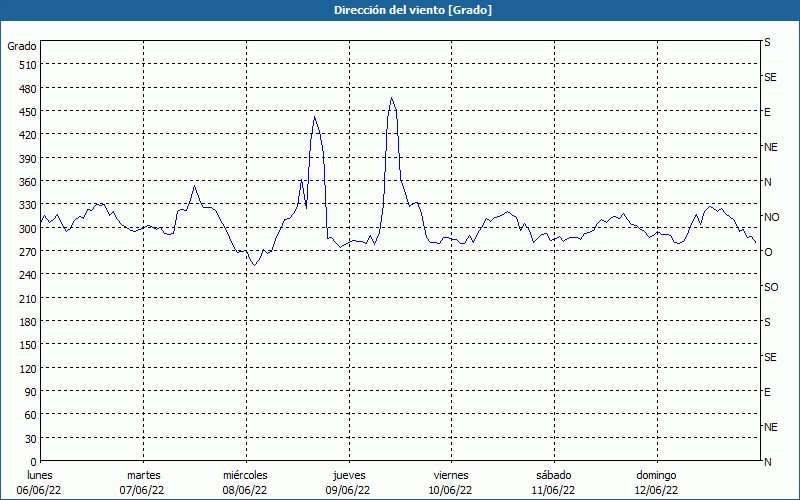This screenshot has width=800, height=500.
Task: Select the 450 degree axis value
Action: (28, 112)
